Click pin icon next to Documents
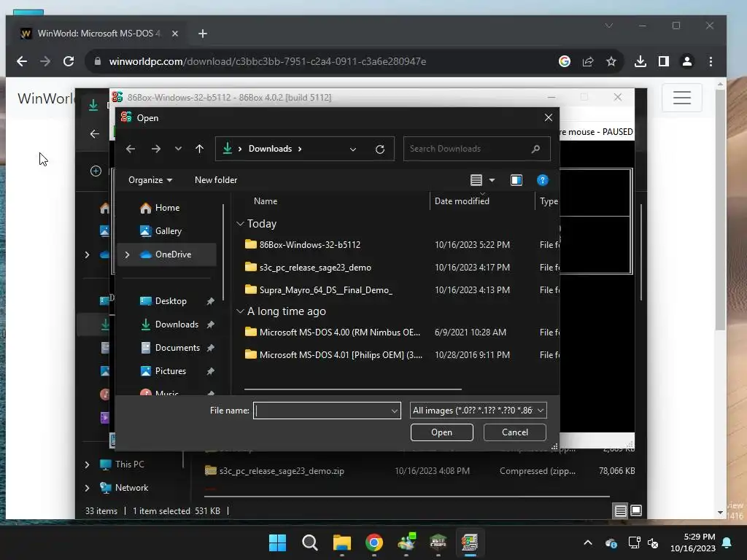 coord(211,348)
